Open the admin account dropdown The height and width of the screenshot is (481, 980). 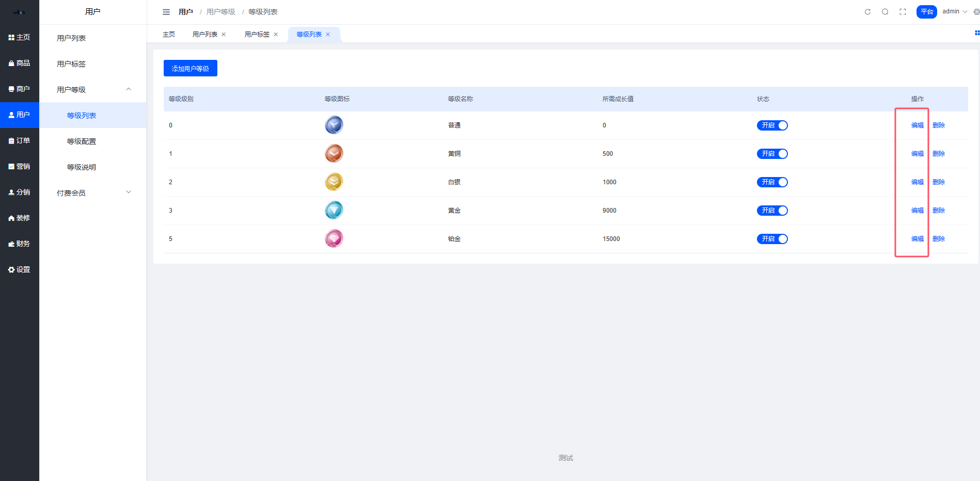tap(954, 11)
